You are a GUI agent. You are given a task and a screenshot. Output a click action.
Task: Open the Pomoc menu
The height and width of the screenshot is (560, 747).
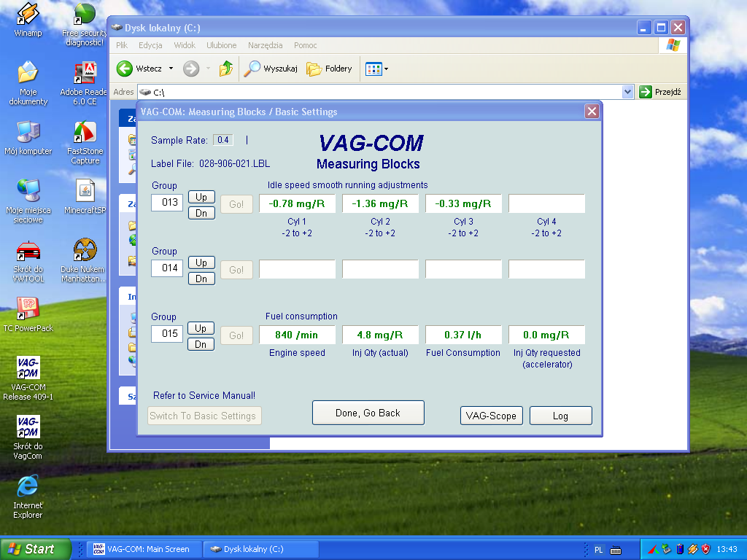pyautogui.click(x=305, y=45)
